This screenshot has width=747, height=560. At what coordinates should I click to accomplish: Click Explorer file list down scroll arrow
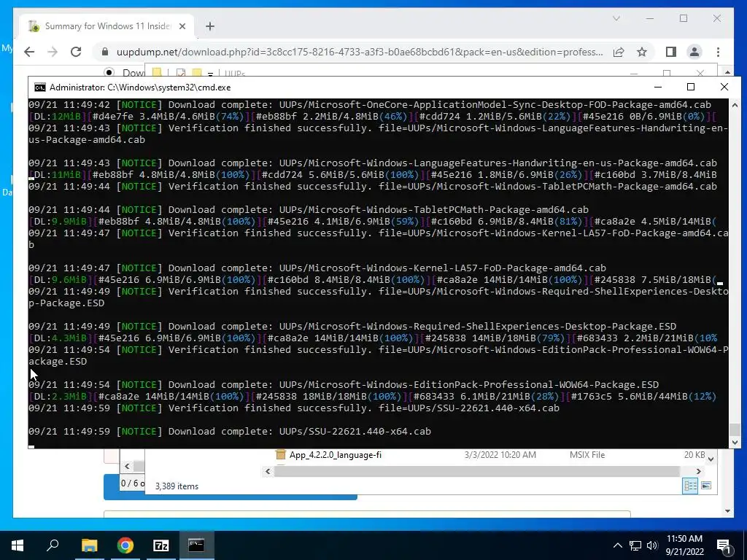coord(711,459)
